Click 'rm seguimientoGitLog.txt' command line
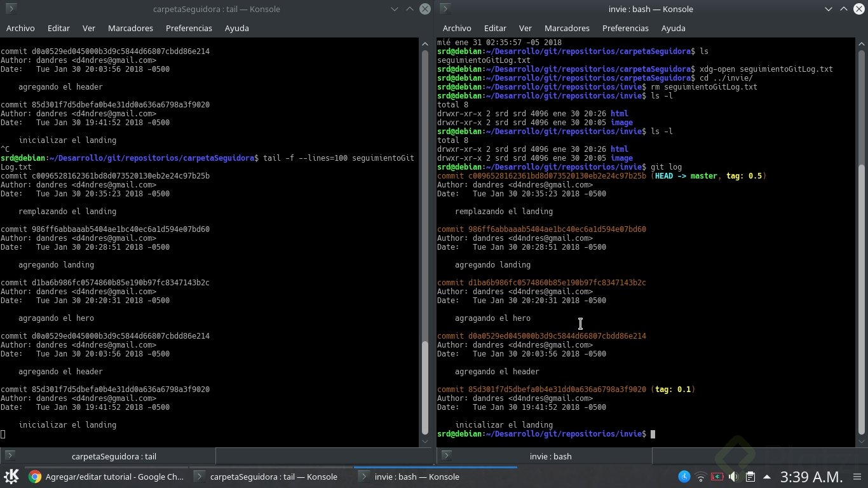The image size is (868, 488). point(703,87)
